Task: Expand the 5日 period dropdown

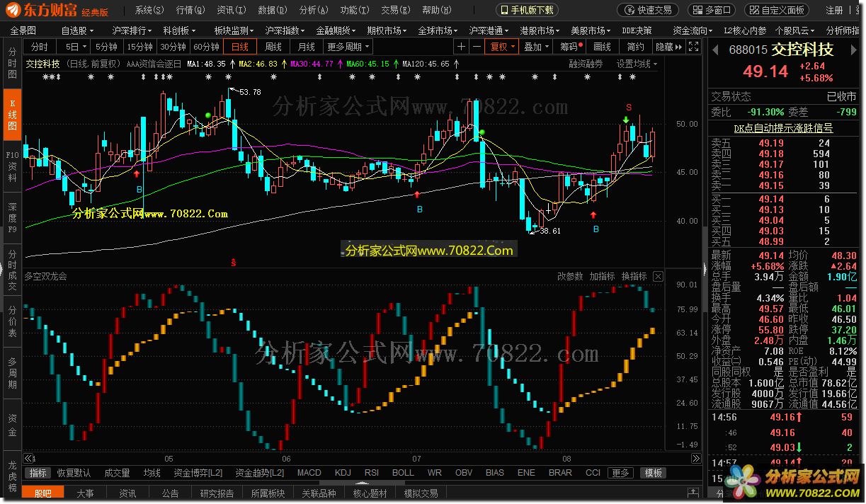Action: tap(75, 47)
